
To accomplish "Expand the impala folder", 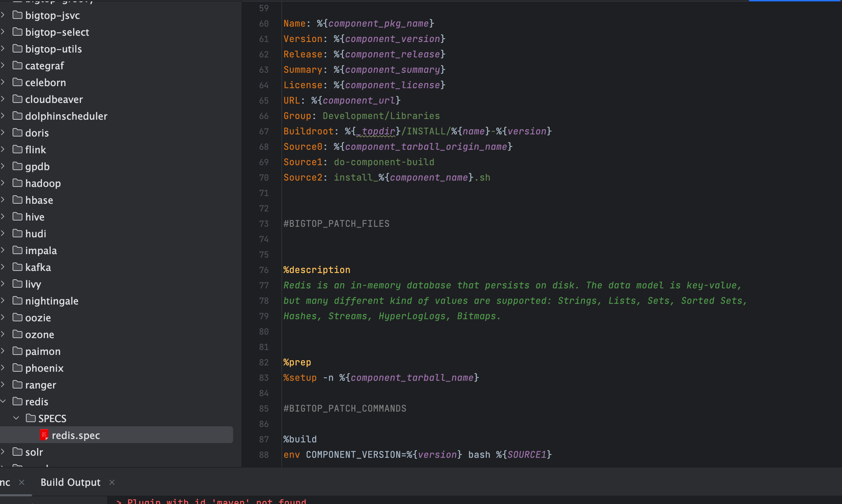I will 3,250.
